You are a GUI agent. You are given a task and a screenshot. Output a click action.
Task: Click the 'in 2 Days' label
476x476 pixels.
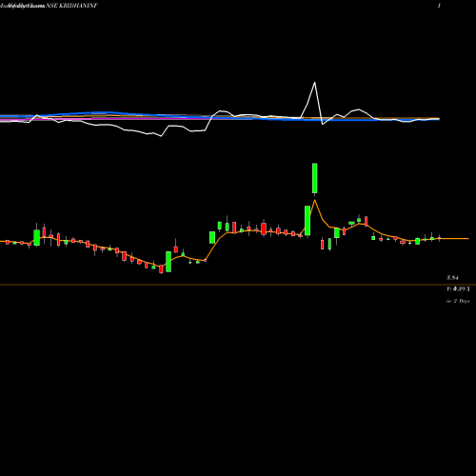click(x=458, y=301)
